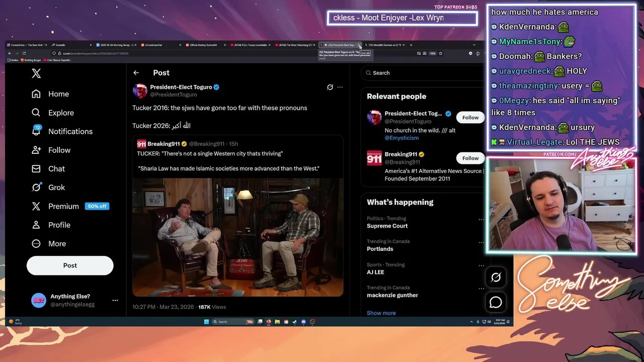Open the mackenzie gunther trending topic
This screenshot has width=644, height=362.
click(x=392, y=295)
